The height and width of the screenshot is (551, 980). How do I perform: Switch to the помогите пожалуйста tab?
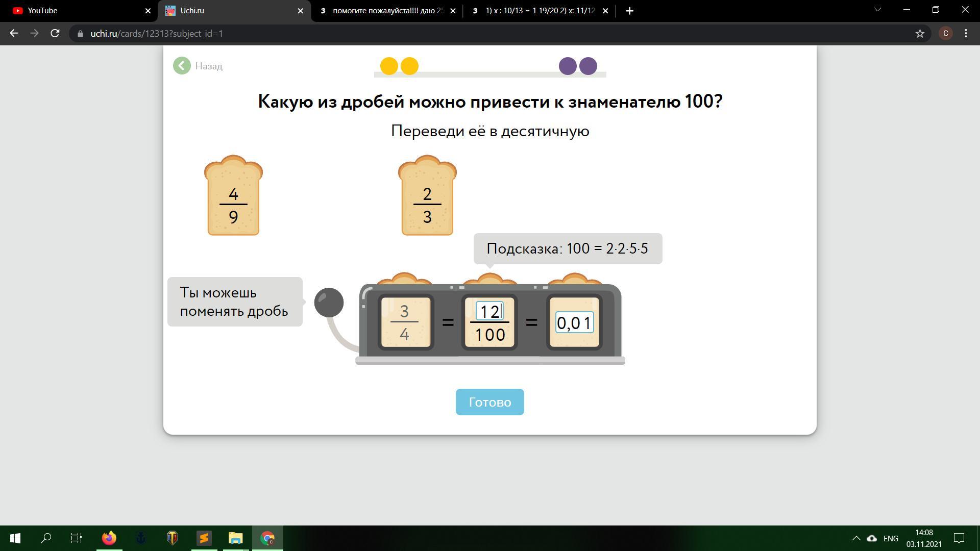coord(387,11)
